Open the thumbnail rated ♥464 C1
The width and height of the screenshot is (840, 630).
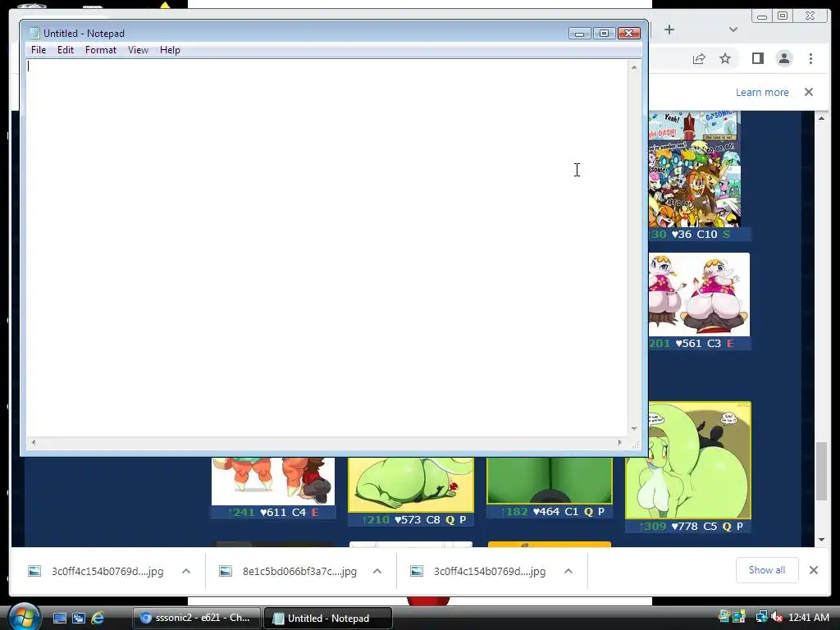(549, 481)
